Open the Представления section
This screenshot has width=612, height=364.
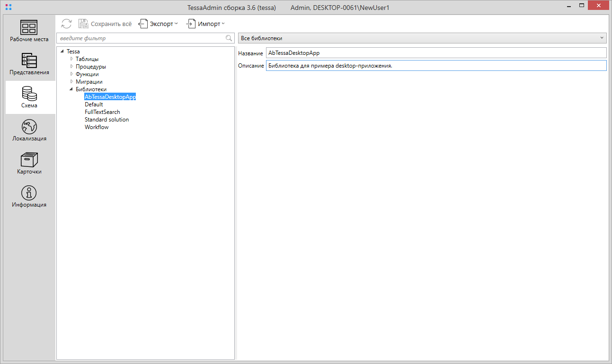tap(29, 64)
